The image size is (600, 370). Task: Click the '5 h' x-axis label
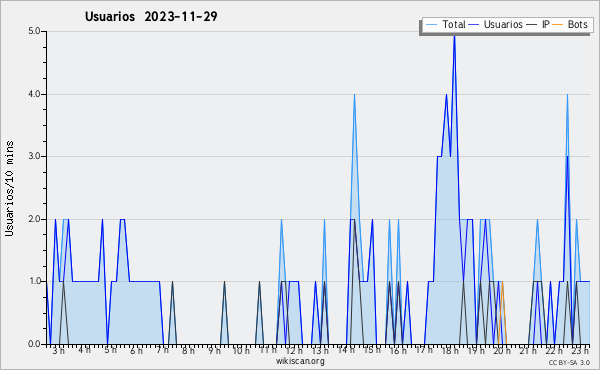click(110, 350)
